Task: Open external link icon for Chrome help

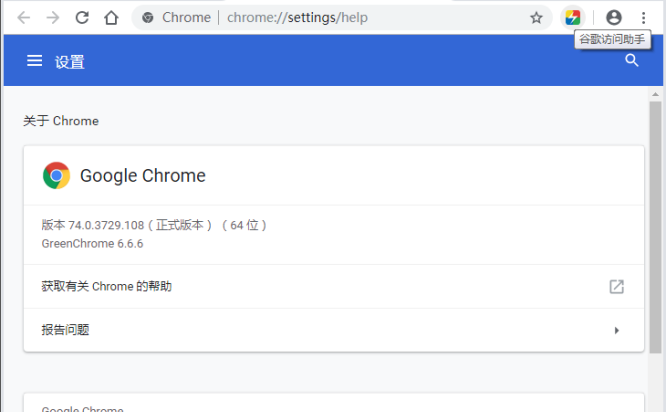Action: (x=617, y=287)
